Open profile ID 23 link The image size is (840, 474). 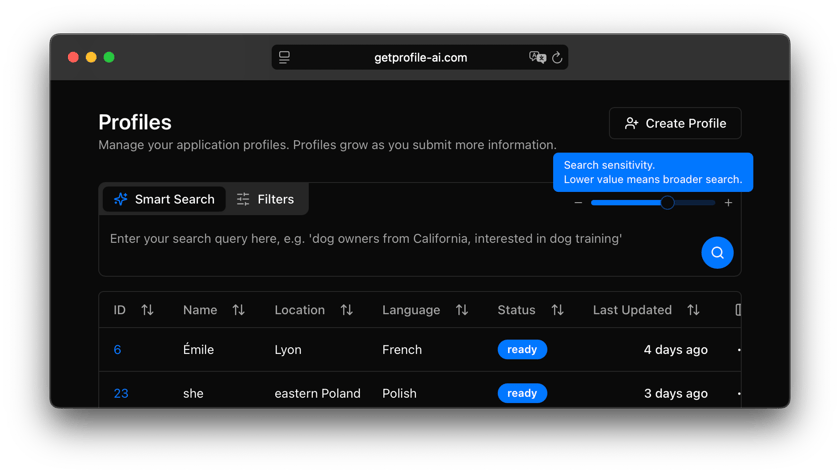[x=121, y=394]
